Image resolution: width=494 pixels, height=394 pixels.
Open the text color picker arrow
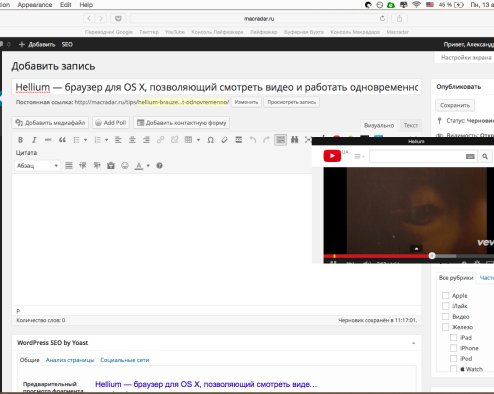point(148,166)
